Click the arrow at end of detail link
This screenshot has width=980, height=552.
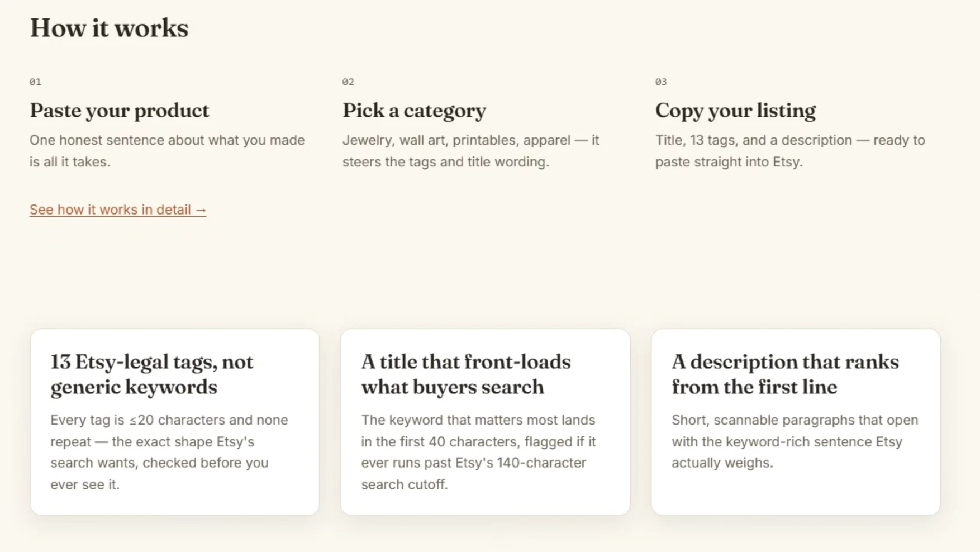201,210
